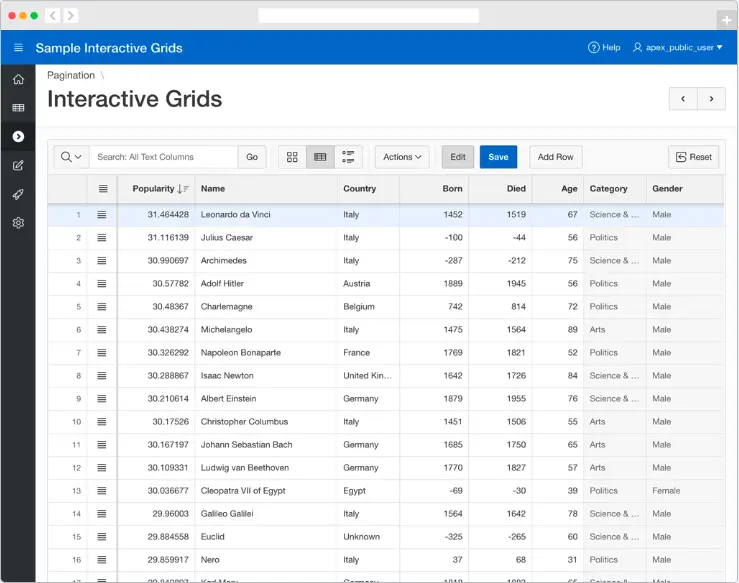Select the Johann Sebastian Bach name cell

[x=266, y=445]
